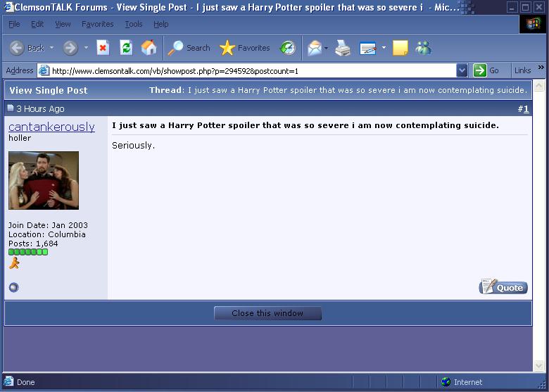Open the Tools menu

coord(134,24)
